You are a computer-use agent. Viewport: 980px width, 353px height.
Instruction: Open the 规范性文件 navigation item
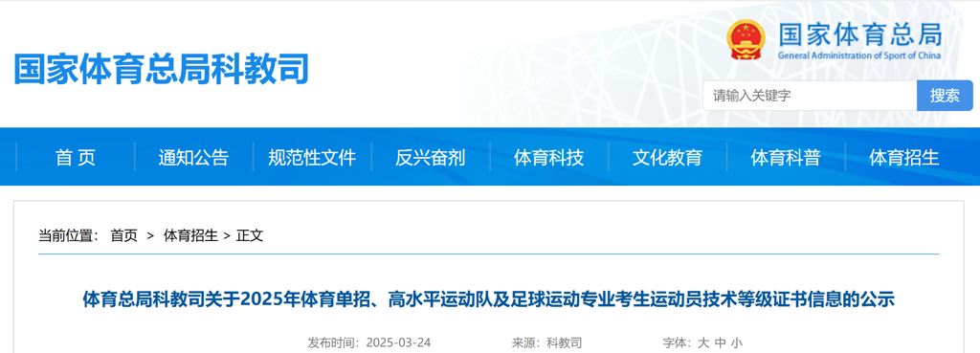click(312, 158)
